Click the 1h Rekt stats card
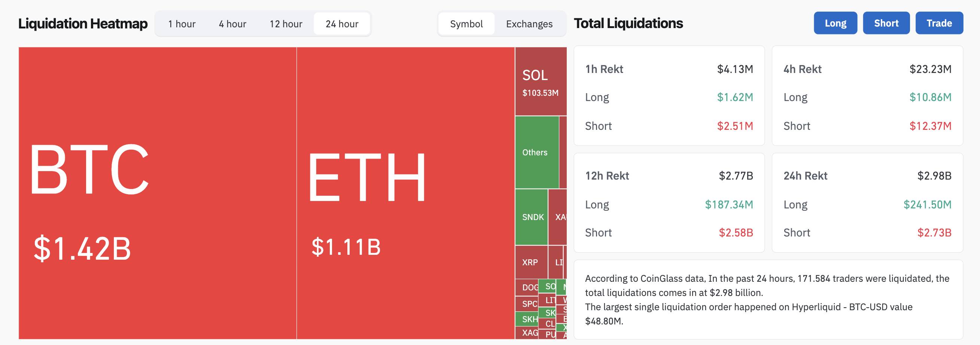This screenshot has width=980, height=345. (x=669, y=95)
